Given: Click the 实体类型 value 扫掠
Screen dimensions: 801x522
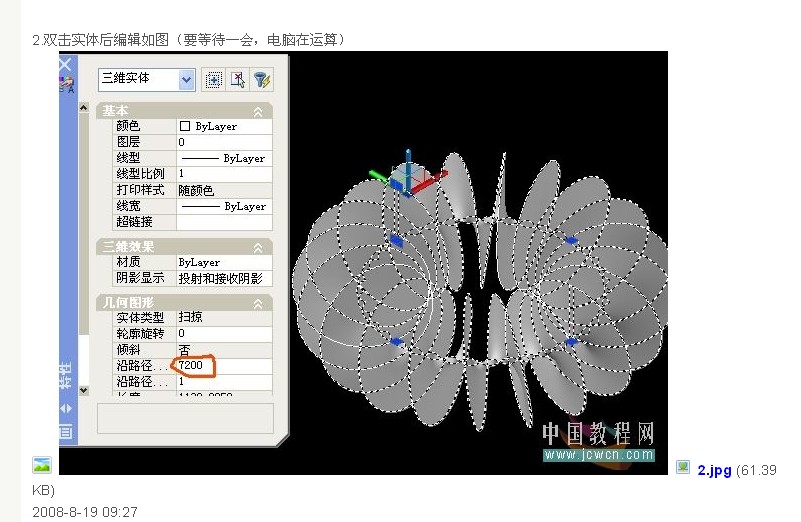Looking at the screenshot, I should point(224,318).
